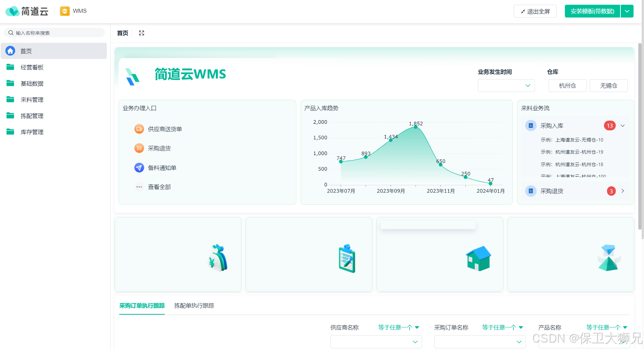Screen dimensions: 644x349
Task: Collapse the 采购入库 list chevron
Action: 623,126
